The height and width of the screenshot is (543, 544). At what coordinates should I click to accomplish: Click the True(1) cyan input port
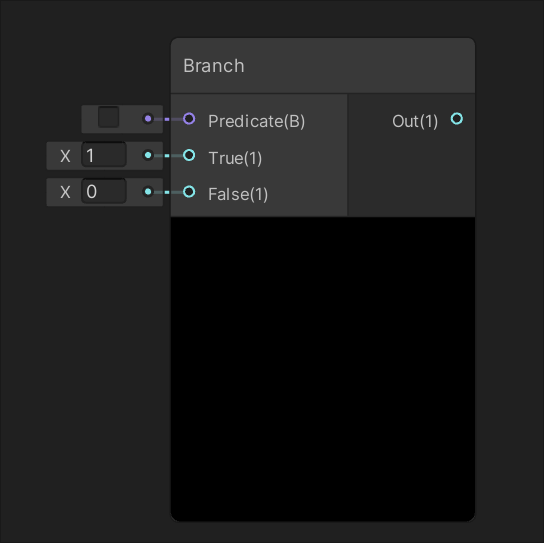(189, 155)
